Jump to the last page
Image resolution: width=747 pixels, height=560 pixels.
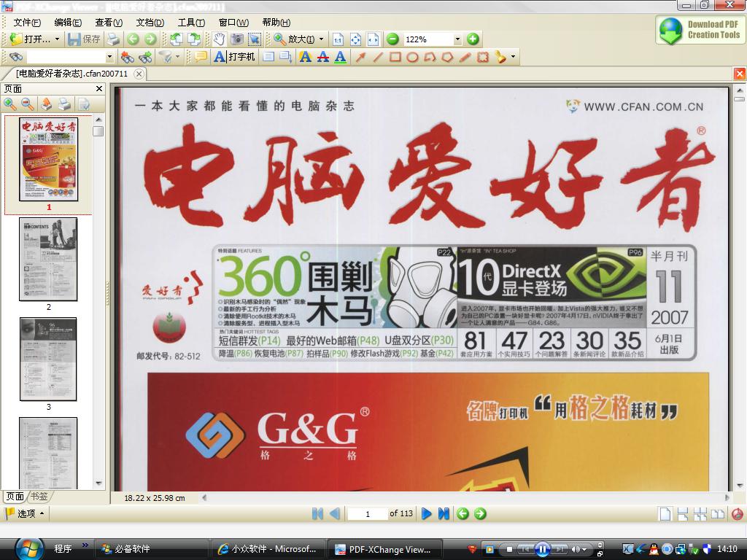pyautogui.click(x=444, y=513)
